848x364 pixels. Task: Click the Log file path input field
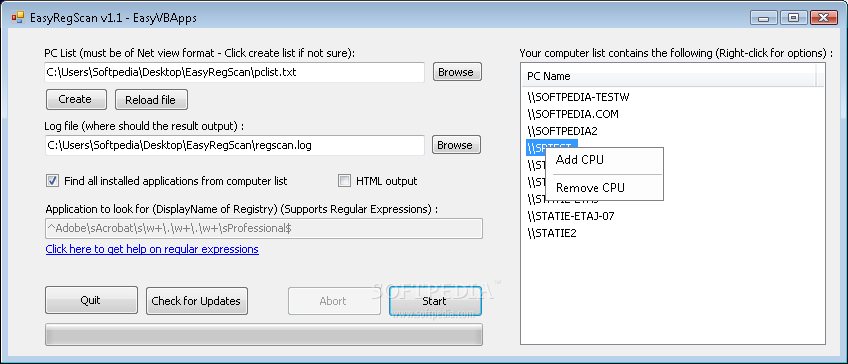(x=235, y=145)
